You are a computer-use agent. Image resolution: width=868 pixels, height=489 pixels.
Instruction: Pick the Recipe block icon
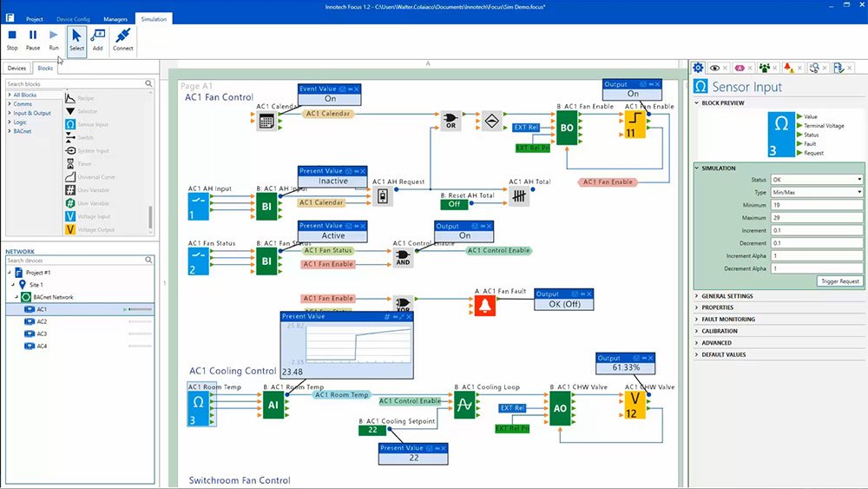tap(70, 98)
